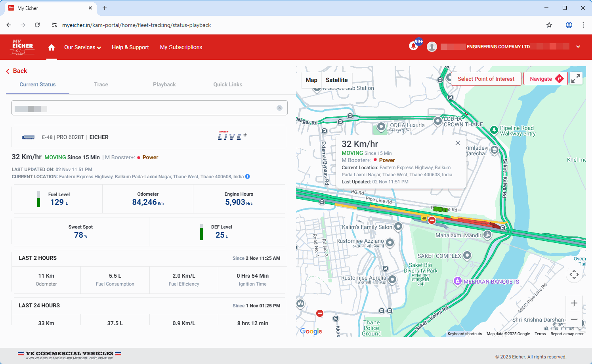Click the Rustomjee Azziano map pin
This screenshot has width=592, height=364.
390,242
